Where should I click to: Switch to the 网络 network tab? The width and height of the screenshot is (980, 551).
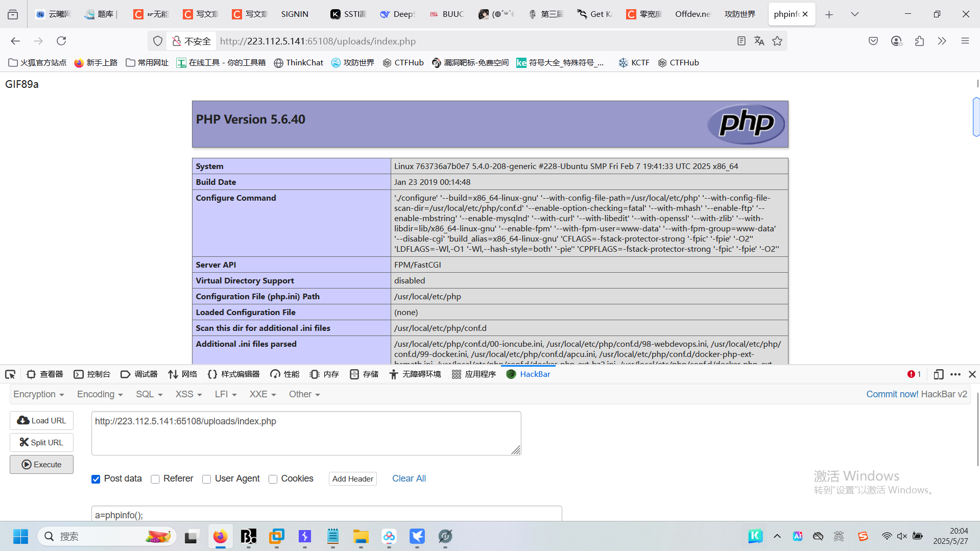pos(182,374)
